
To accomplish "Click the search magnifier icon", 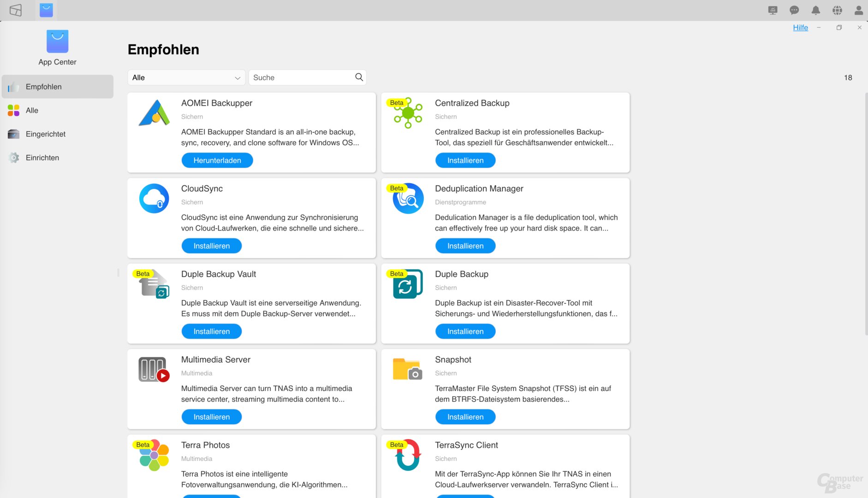I will click(359, 77).
